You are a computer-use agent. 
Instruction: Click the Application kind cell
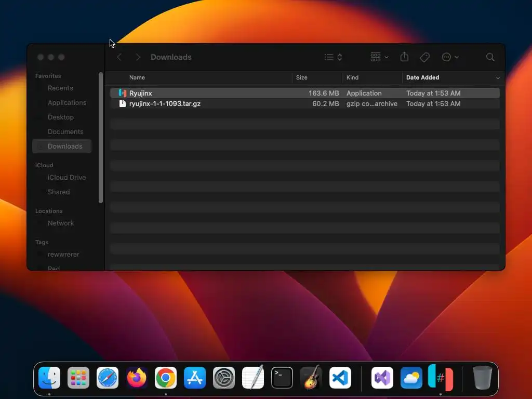click(x=364, y=93)
